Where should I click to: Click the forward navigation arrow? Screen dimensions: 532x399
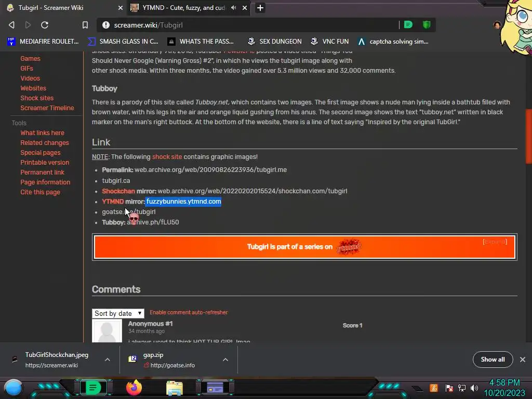click(x=28, y=25)
